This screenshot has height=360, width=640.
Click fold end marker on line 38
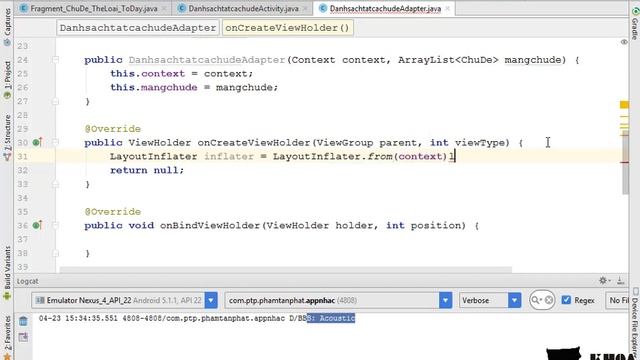(x=56, y=253)
